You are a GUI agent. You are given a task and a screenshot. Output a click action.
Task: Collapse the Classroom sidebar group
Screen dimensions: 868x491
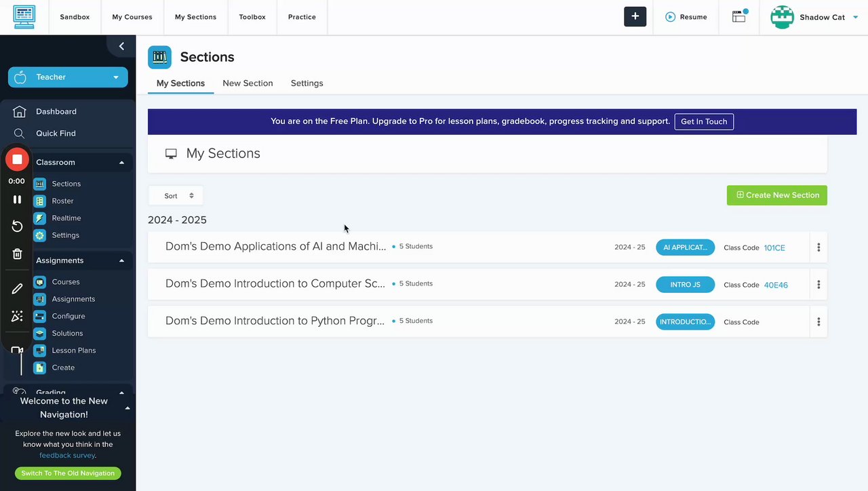pyautogui.click(x=121, y=163)
